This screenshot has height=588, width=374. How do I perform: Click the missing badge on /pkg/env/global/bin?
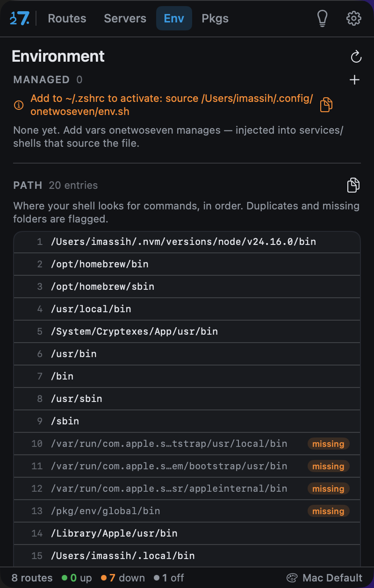point(328,511)
